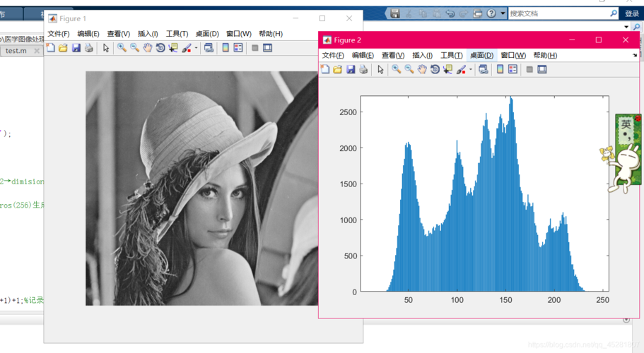Enable Zoom In tool in Figure 2
The image size is (644, 353).
click(x=397, y=69)
